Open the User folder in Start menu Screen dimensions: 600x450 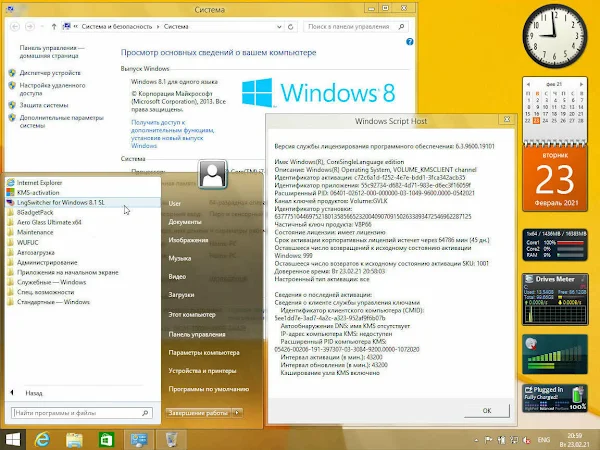[x=175, y=204]
